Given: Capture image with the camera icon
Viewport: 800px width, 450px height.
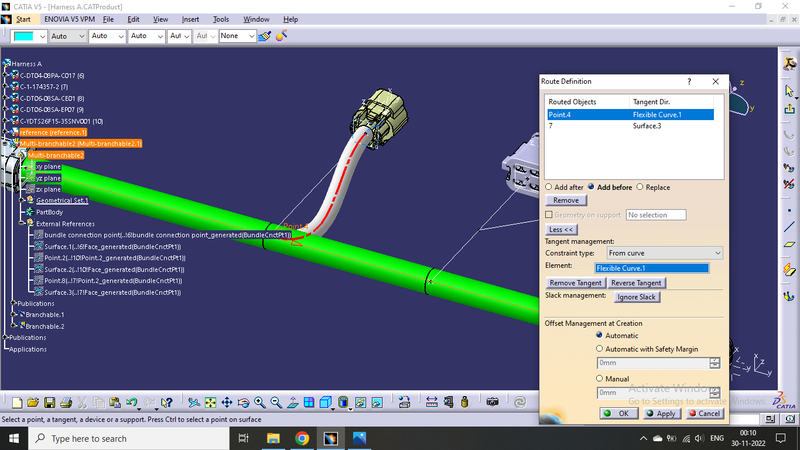Looking at the screenshot, I should click(x=492, y=403).
